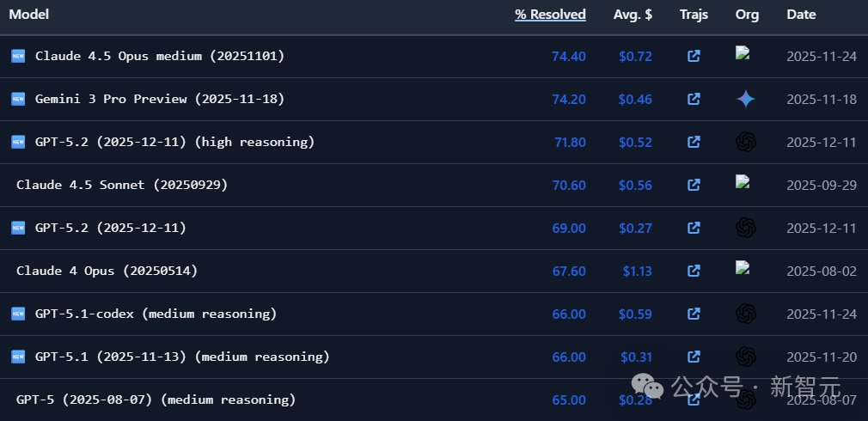Select the Gemini 3 Pro Preview model name

(160, 99)
